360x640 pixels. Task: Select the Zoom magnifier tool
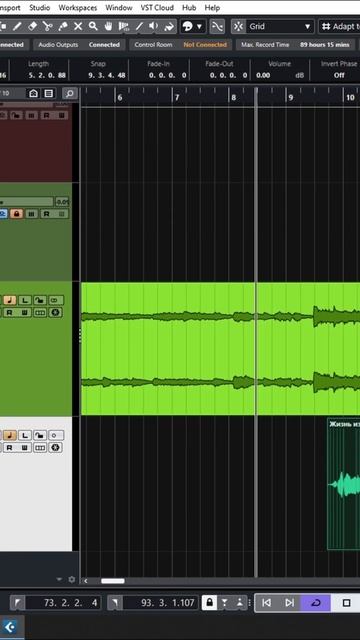click(93, 27)
